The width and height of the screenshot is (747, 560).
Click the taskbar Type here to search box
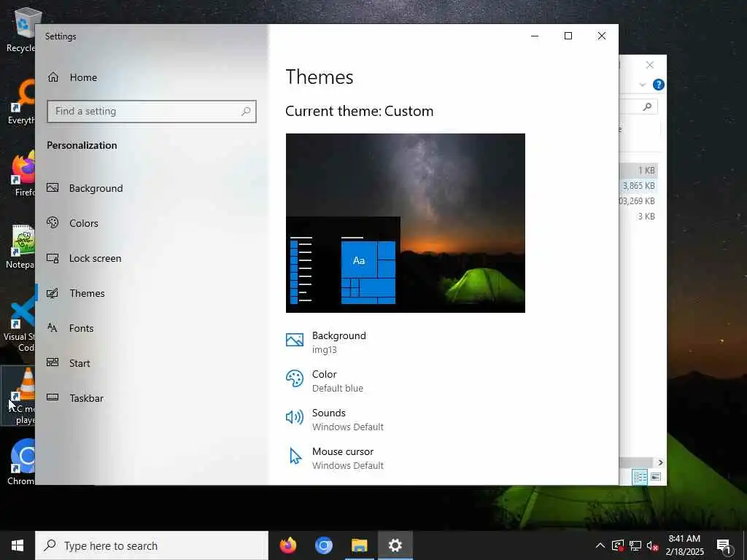click(x=152, y=545)
